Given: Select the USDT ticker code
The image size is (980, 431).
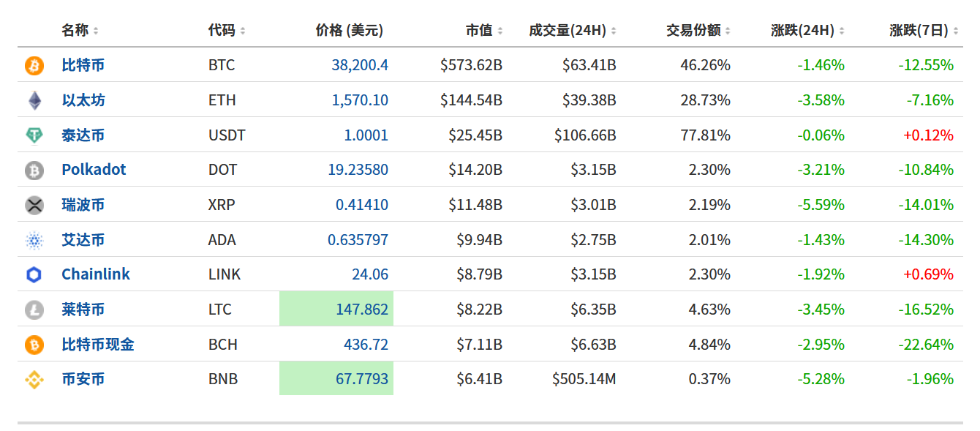Looking at the screenshot, I should click(227, 135).
